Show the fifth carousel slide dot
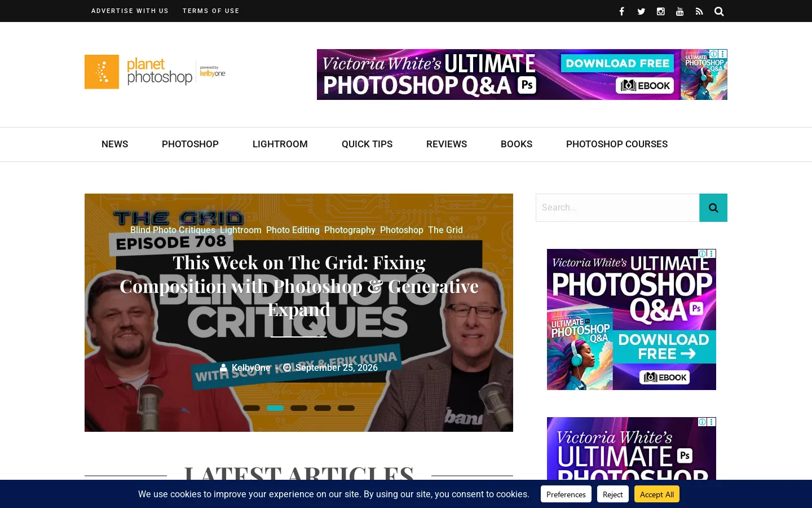Viewport: 812px width, 508px height. point(346,408)
